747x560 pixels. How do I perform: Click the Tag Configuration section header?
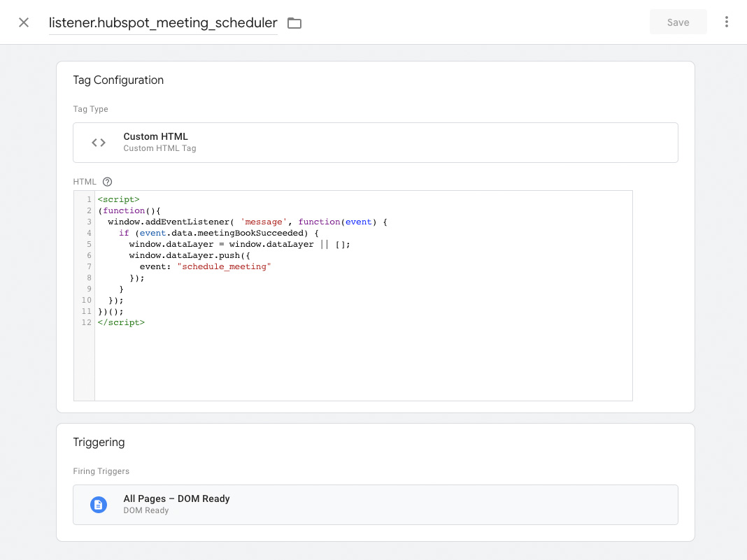pos(118,80)
